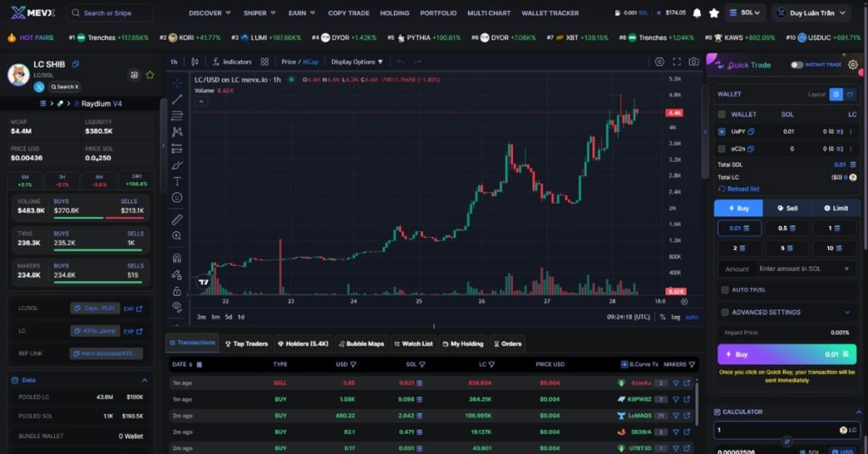Filter maker on 460.22 buy row
Image resolution: width=868 pixels, height=454 pixels.
676,416
